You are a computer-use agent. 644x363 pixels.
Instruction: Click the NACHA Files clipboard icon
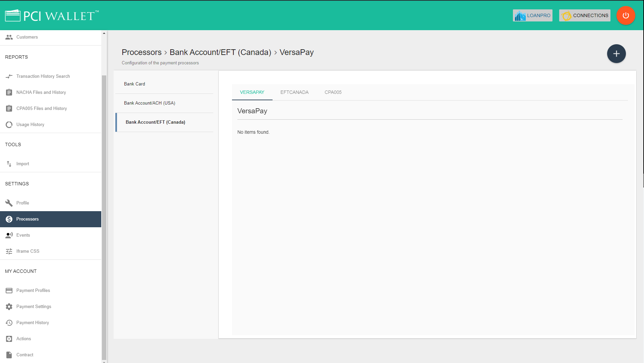point(9,93)
